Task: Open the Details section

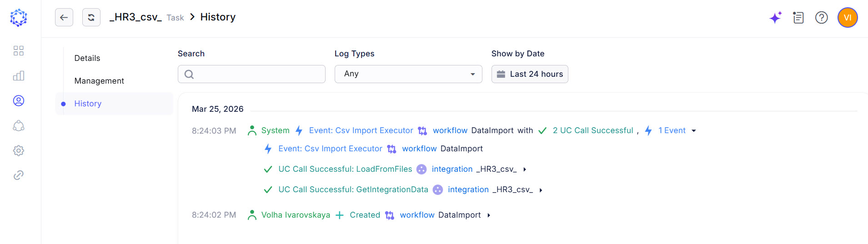Action: [x=87, y=58]
